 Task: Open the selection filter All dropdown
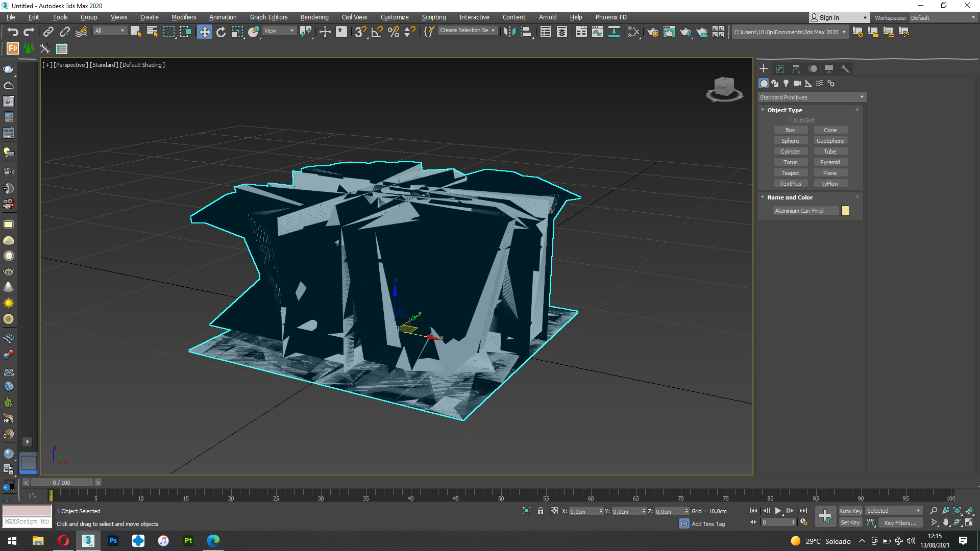tap(109, 31)
